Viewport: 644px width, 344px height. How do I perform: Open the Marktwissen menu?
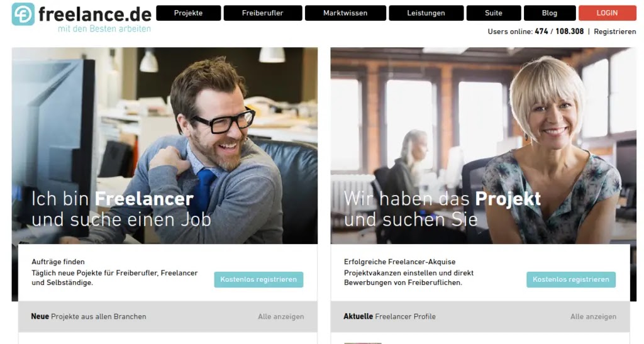(x=345, y=13)
